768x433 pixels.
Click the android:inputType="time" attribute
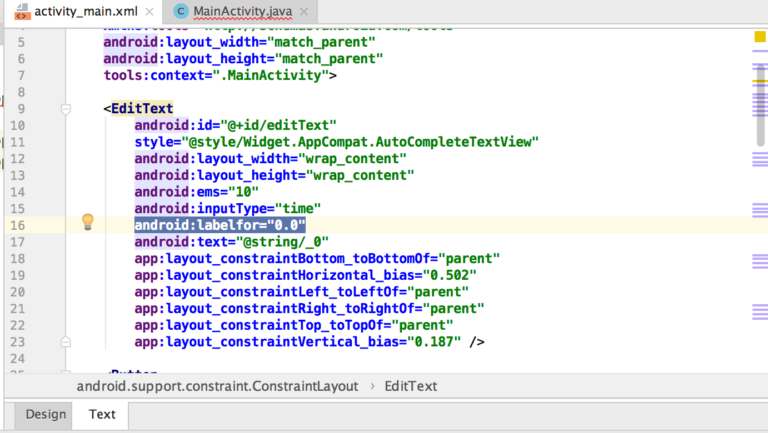pyautogui.click(x=228, y=209)
